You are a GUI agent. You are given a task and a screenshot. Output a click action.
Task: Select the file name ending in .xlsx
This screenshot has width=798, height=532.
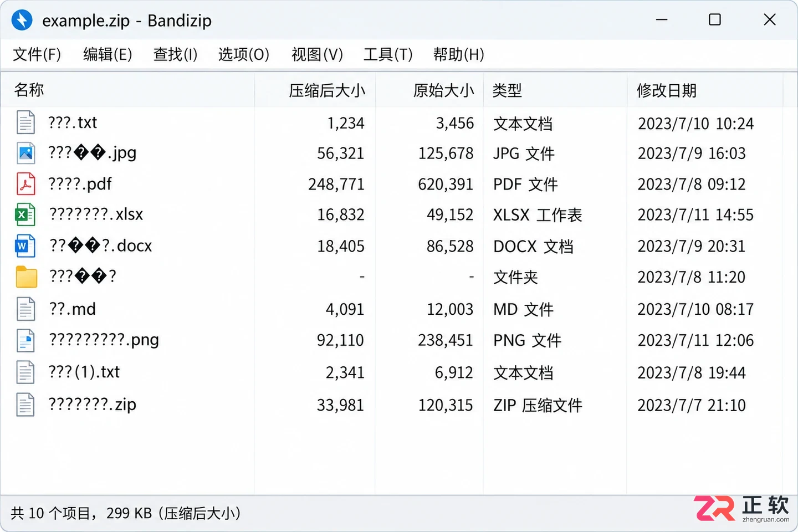[x=96, y=214]
